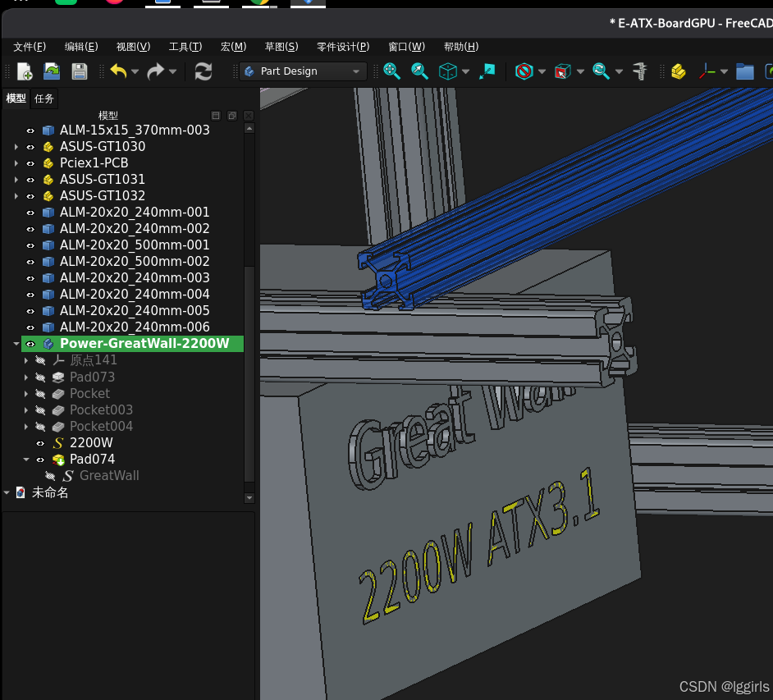The width and height of the screenshot is (773, 700).
Task: Collapse the Power-GreatWall-2200W tree node
Action: pyautogui.click(x=16, y=344)
